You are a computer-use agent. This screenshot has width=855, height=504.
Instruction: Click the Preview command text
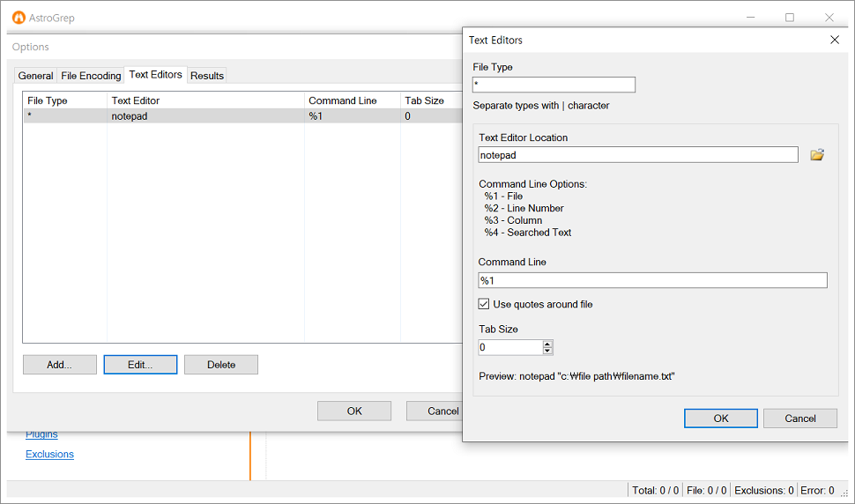click(x=577, y=376)
